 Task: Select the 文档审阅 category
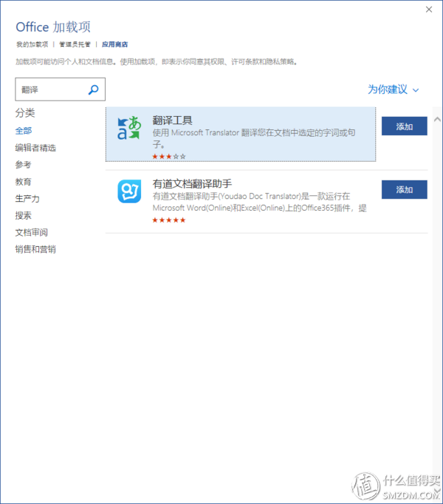[x=32, y=232]
